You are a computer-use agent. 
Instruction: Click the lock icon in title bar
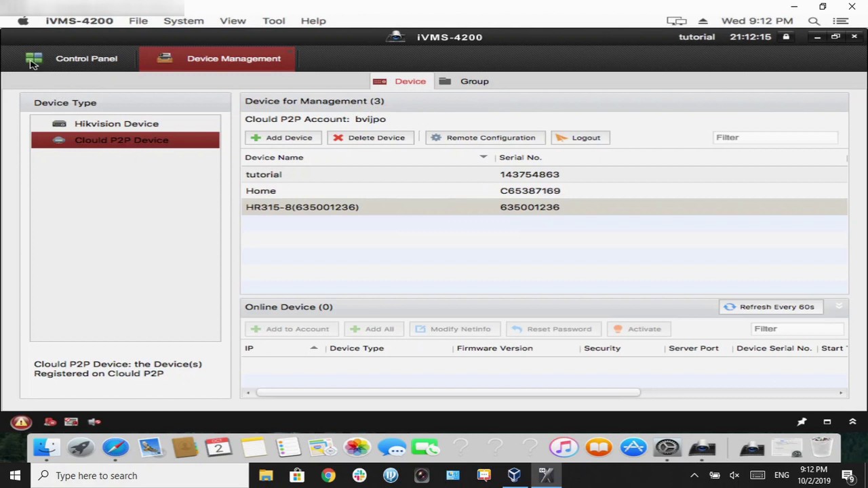(786, 37)
